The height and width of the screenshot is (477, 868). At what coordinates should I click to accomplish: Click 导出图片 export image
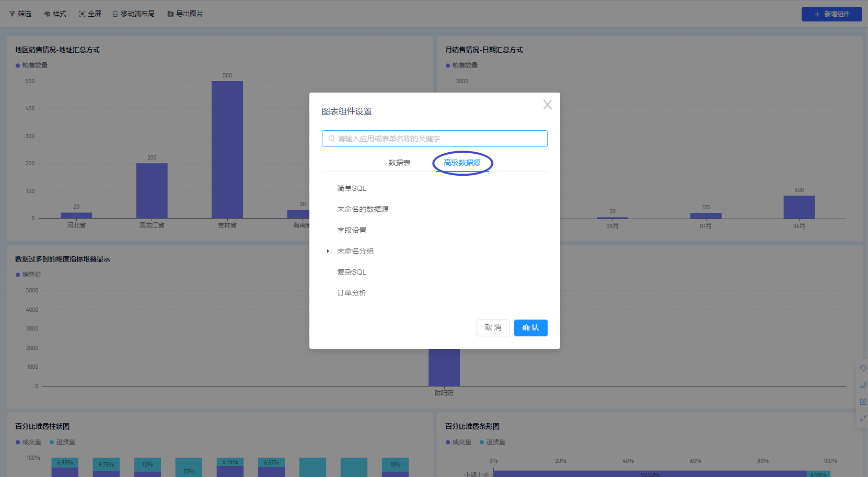[x=185, y=14]
